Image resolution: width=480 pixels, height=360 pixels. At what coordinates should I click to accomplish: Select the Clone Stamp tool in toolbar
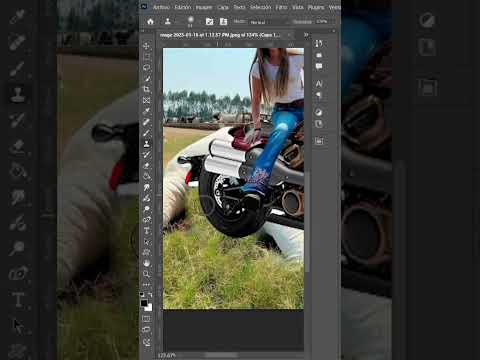tap(146, 144)
